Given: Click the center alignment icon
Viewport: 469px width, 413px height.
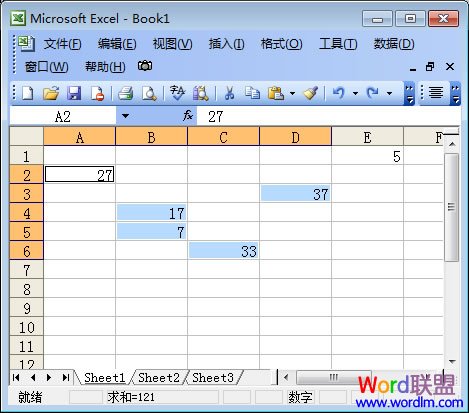Looking at the screenshot, I should [x=436, y=93].
